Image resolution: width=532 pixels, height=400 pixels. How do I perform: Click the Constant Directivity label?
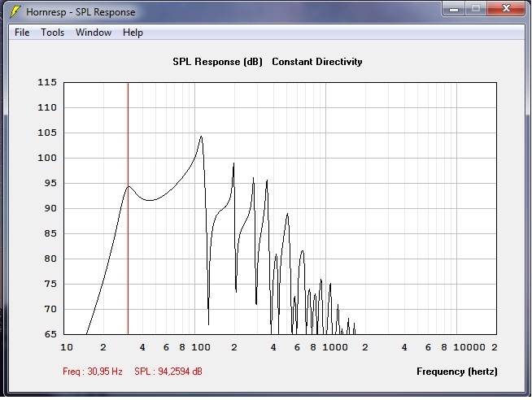tap(317, 62)
